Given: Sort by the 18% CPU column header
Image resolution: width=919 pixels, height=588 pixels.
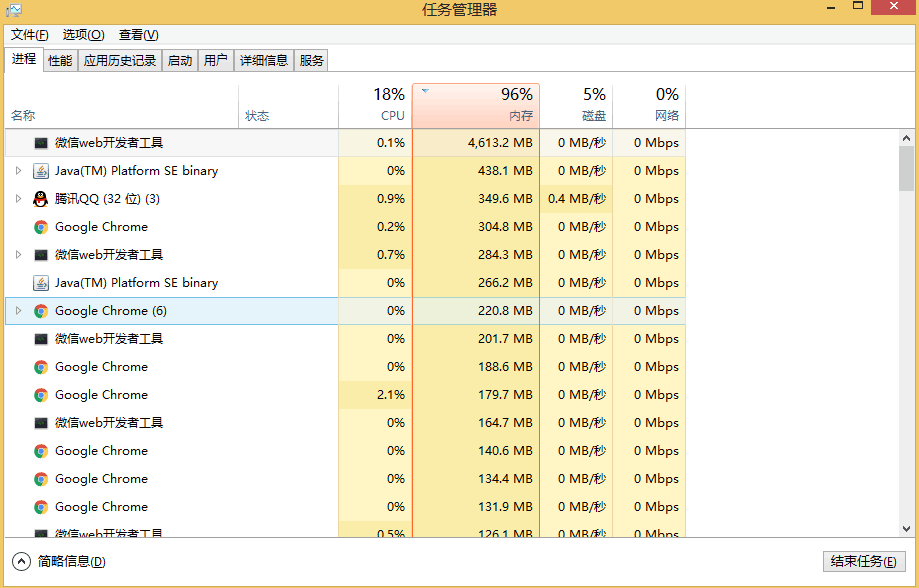Looking at the screenshot, I should [375, 106].
